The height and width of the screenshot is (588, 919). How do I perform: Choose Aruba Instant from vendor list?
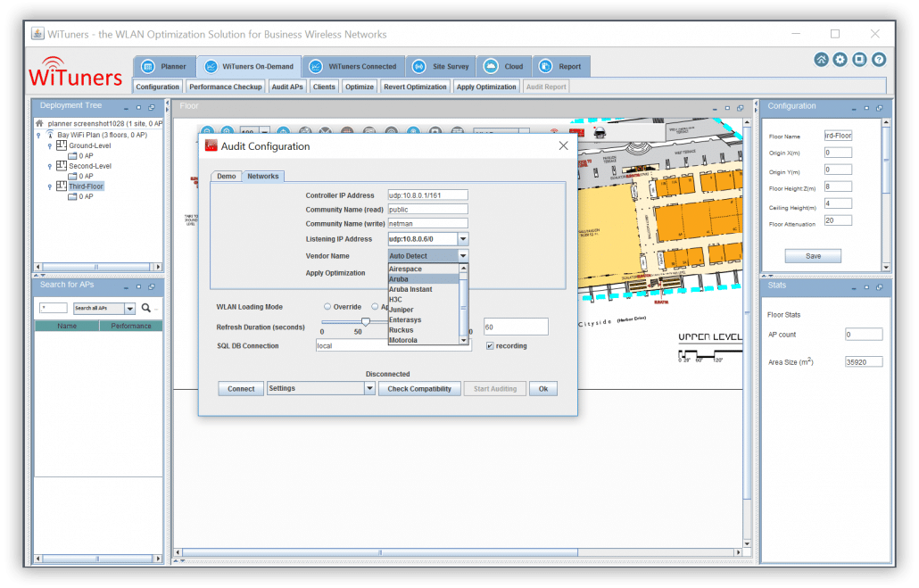click(423, 289)
